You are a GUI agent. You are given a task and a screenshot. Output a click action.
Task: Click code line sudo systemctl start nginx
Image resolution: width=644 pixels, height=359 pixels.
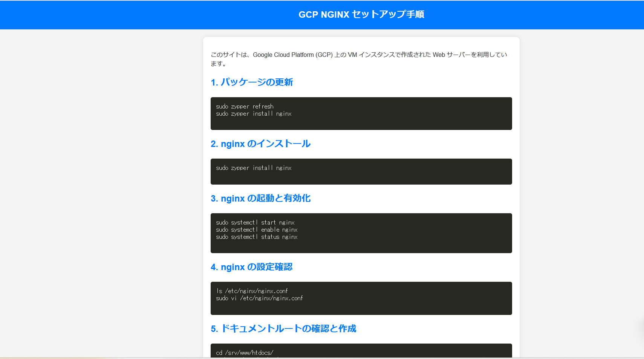[255, 223]
